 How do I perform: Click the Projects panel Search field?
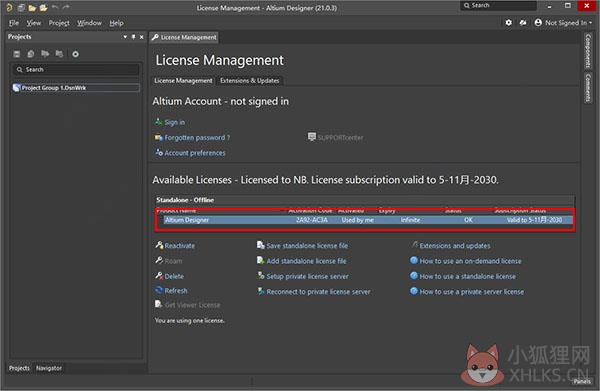[x=75, y=70]
